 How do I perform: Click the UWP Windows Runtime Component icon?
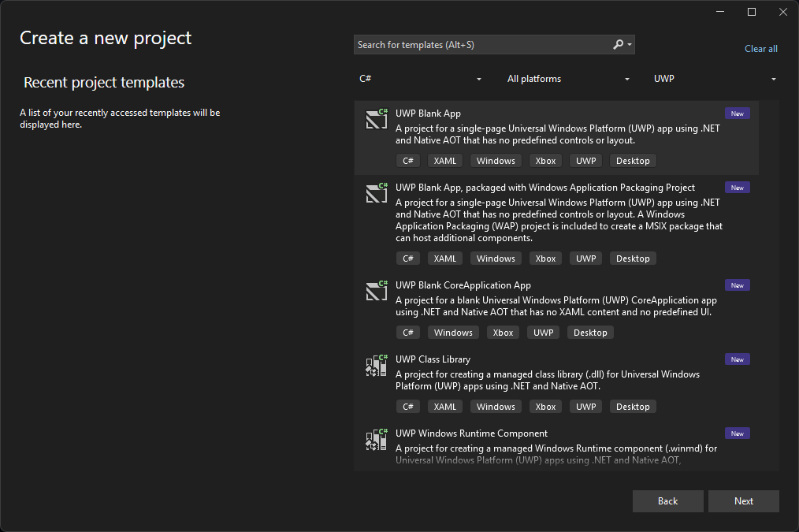click(x=377, y=439)
